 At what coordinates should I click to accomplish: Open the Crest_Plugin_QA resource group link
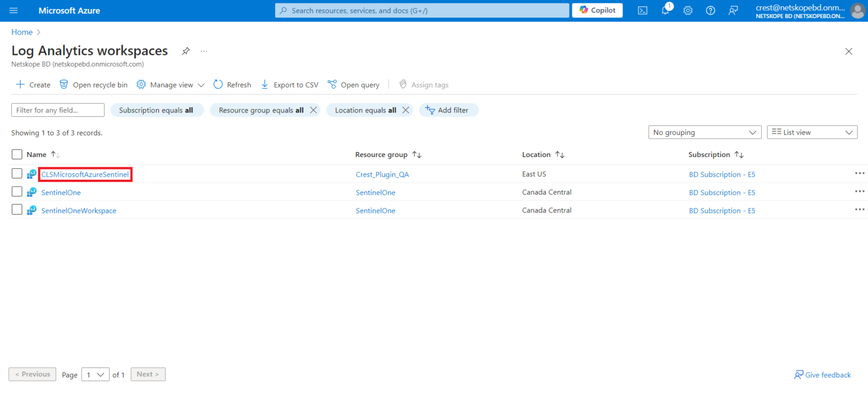(383, 174)
